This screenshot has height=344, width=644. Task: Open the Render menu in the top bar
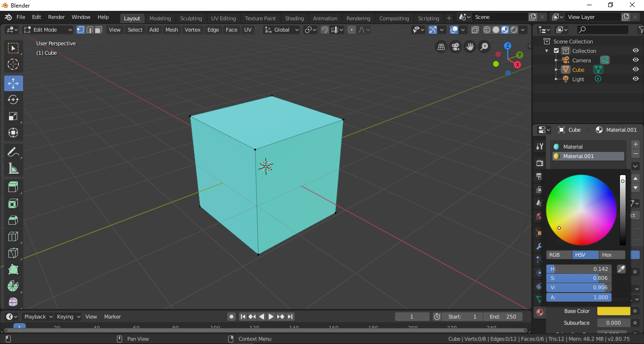(56, 17)
